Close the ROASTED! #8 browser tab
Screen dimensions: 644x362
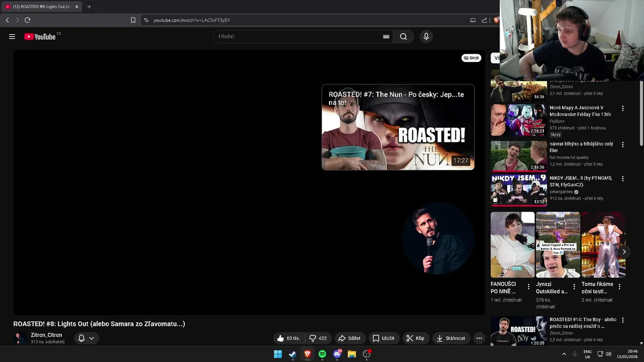tap(76, 7)
